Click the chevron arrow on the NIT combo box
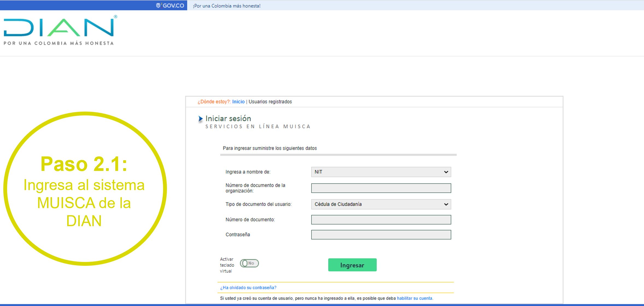The width and height of the screenshot is (644, 306). 446,172
